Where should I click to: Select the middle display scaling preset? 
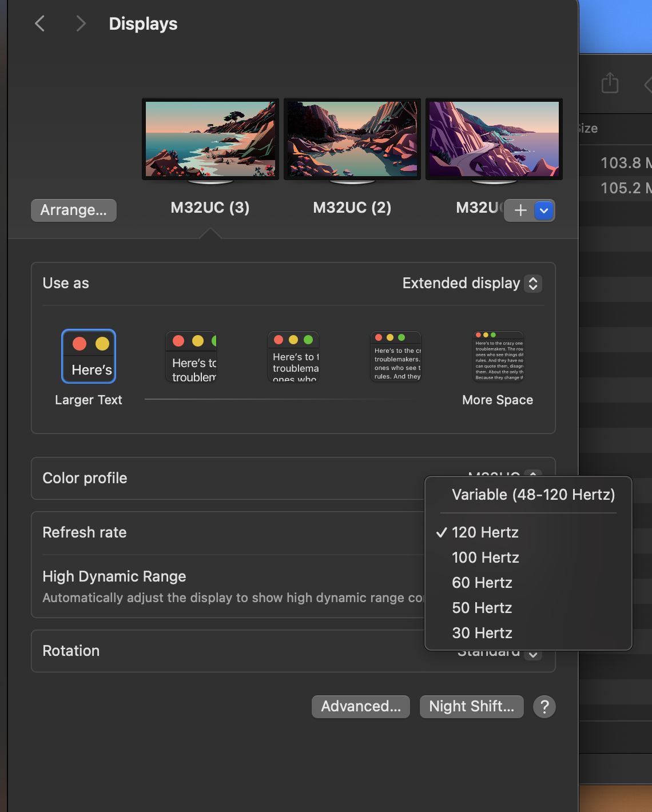click(x=293, y=356)
